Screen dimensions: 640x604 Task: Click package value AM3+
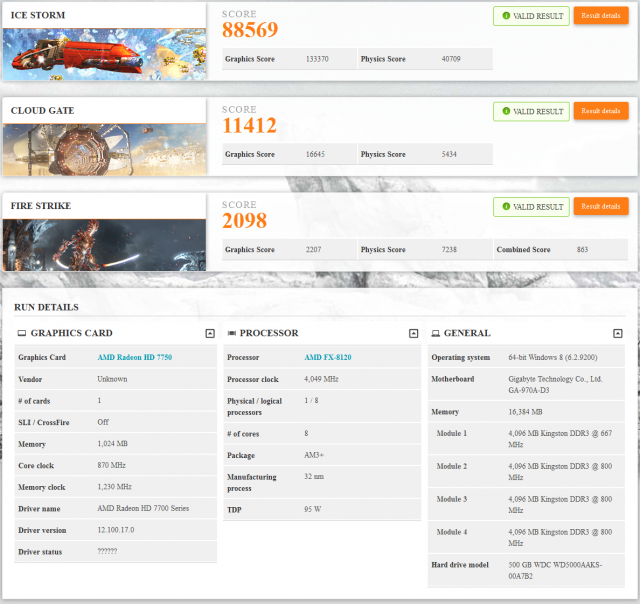[314, 455]
